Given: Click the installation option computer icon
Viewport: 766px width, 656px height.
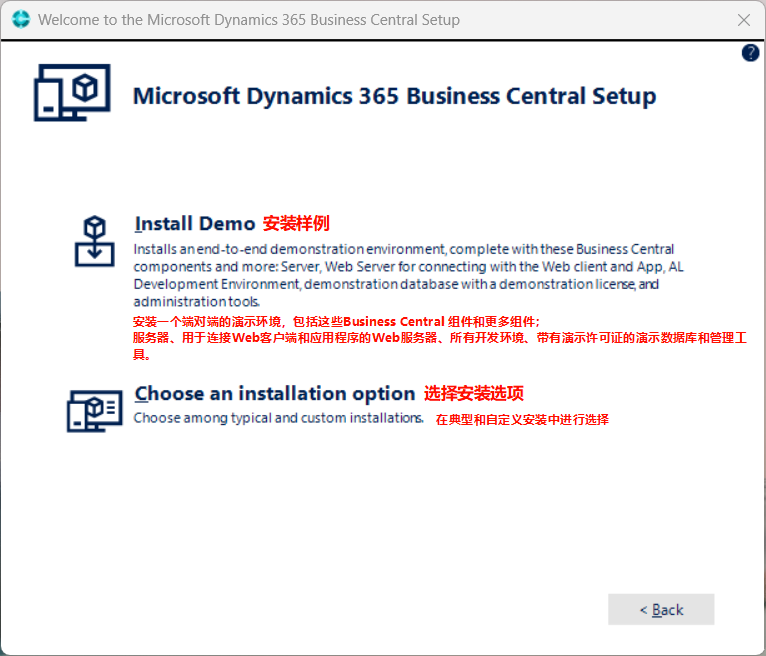Looking at the screenshot, I should coord(94,410).
